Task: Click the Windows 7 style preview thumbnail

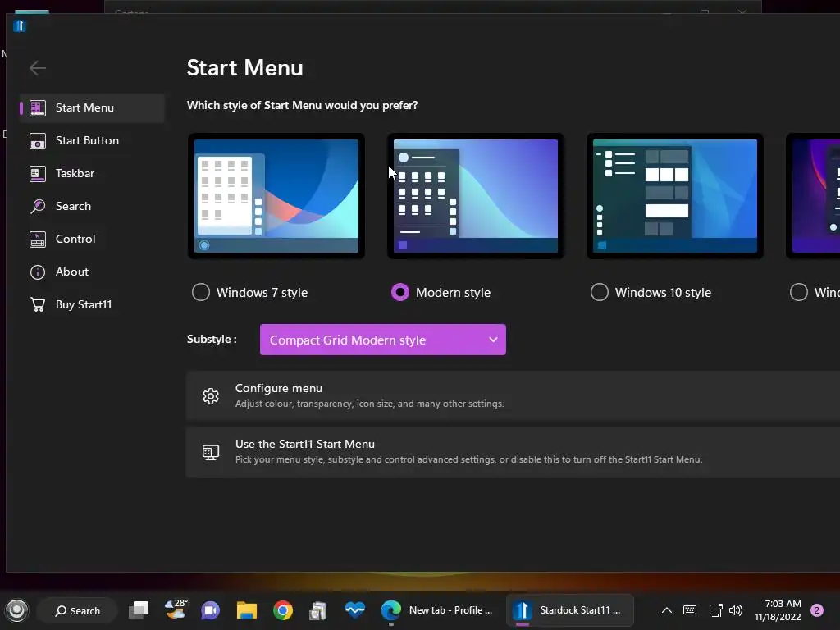Action: coord(276,196)
